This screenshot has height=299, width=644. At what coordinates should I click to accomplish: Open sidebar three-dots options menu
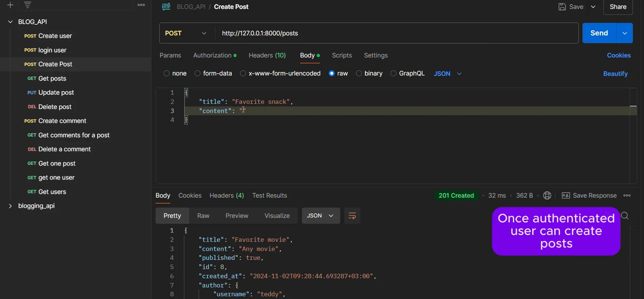(141, 5)
